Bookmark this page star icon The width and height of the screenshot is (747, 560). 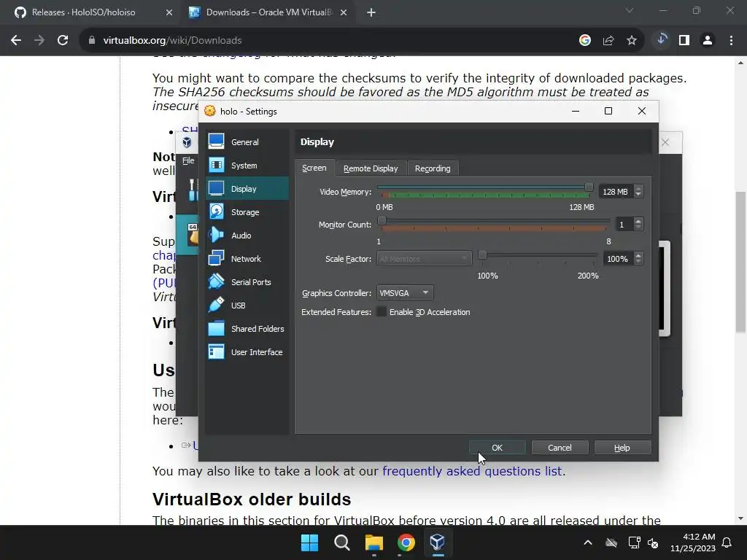632,41
